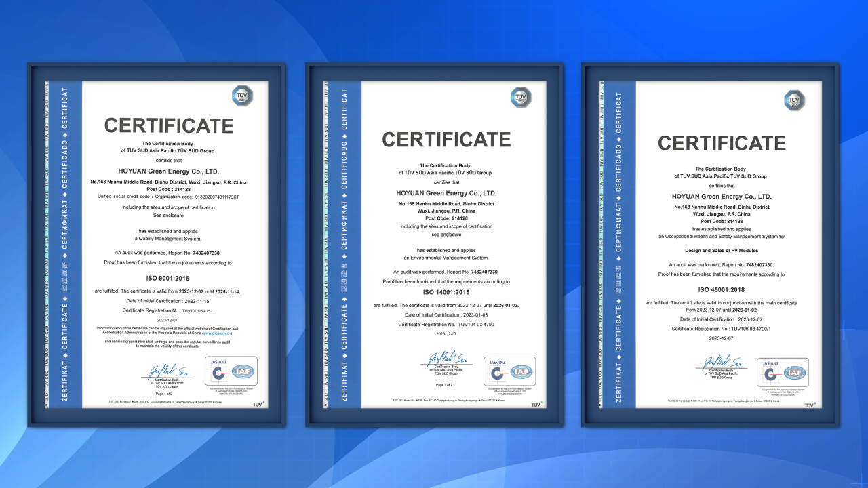868x488 pixels.
Task: Click the JAS-ANZ IAF badge on the ISO 14001 certificate
Action: [513, 371]
